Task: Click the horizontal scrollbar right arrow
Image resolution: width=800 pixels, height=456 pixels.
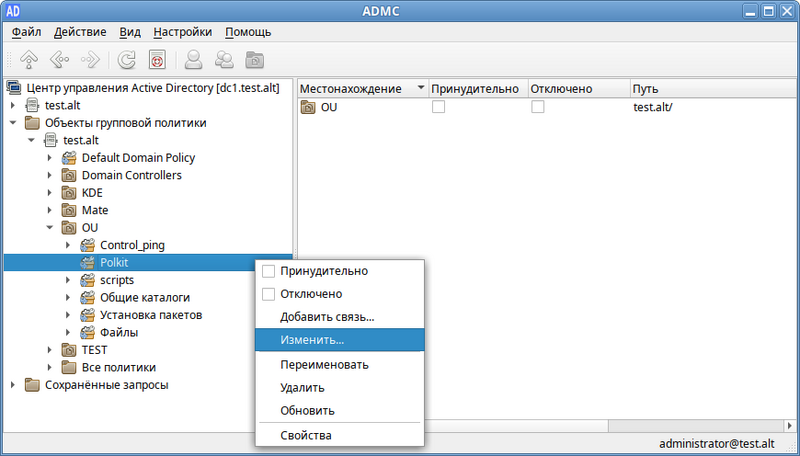Action: pos(790,425)
